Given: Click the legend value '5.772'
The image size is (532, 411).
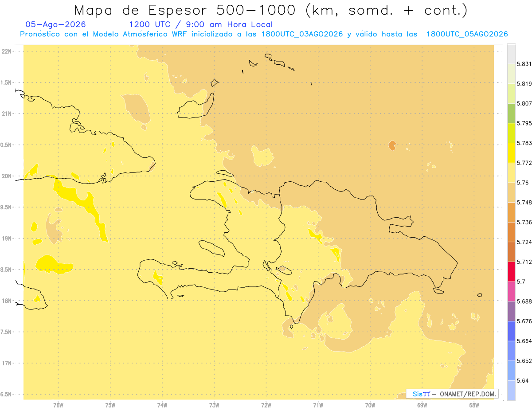Looking at the screenshot, I should 524,163.
